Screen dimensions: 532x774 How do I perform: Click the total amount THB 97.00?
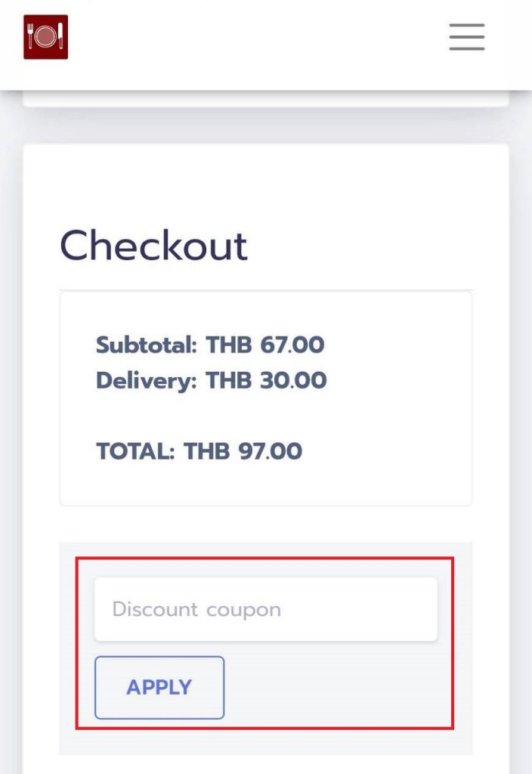(x=243, y=451)
